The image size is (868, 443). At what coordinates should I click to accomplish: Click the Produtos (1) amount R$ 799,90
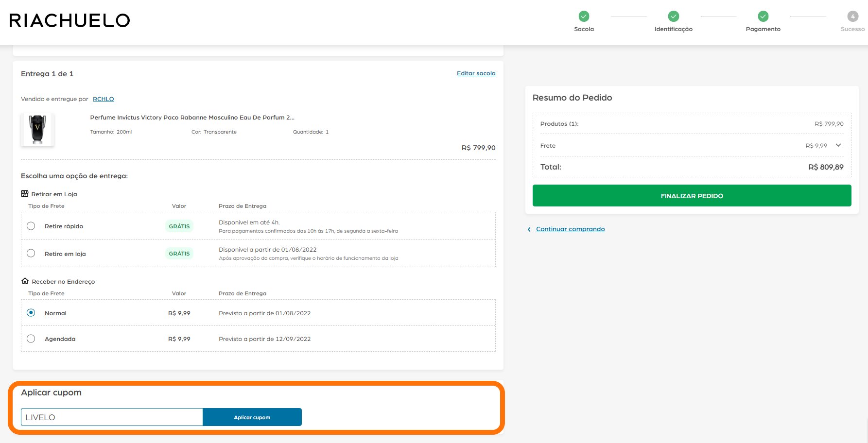coord(829,124)
